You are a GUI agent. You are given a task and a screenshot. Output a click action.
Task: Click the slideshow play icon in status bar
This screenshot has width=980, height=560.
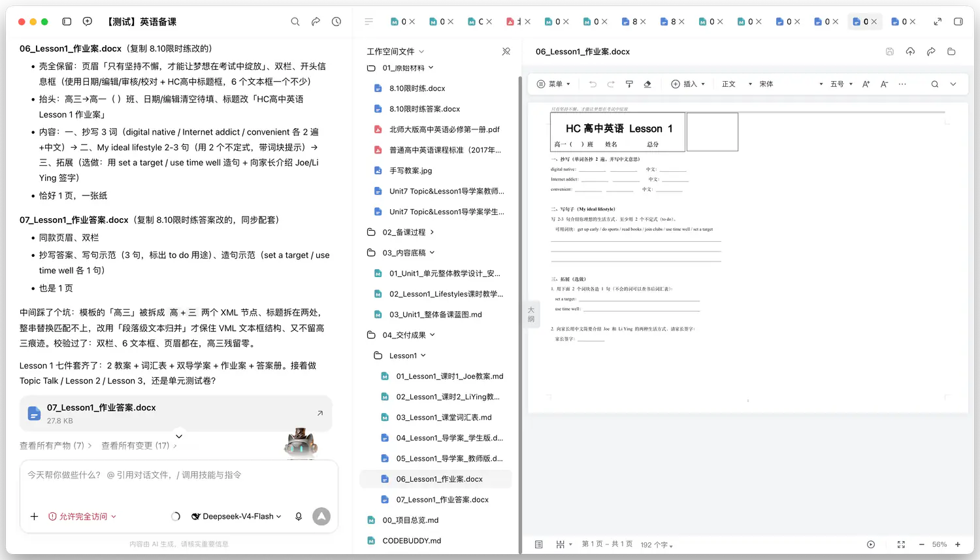coord(871,544)
